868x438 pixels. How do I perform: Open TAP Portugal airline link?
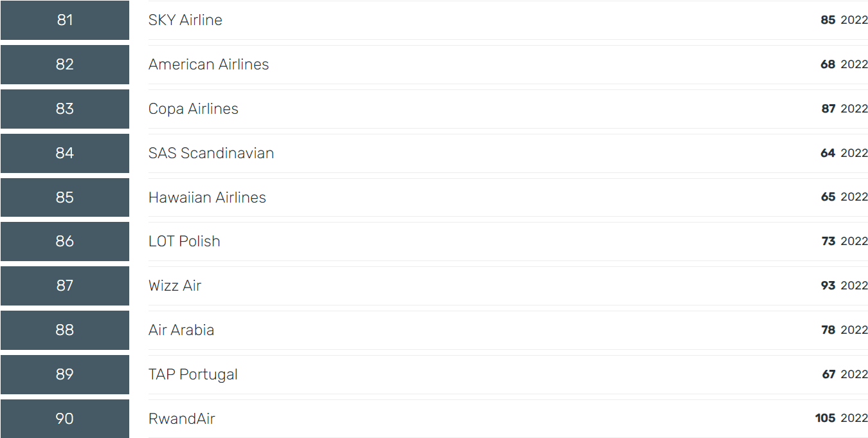193,374
